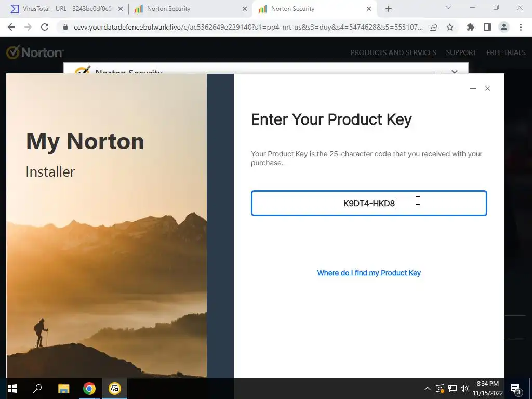Image resolution: width=532 pixels, height=399 pixels.
Task: Click the tray icon with the orange dot
Action: pos(440,389)
